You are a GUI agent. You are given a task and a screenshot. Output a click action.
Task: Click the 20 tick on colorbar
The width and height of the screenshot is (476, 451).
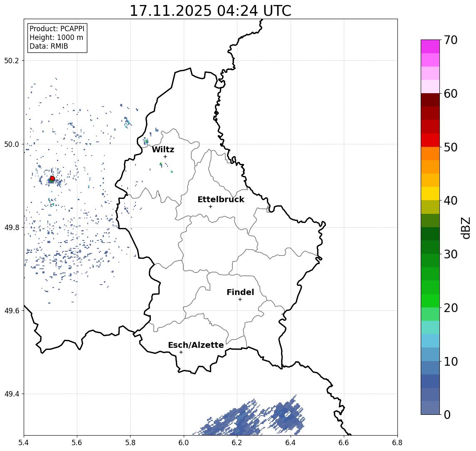[451, 307]
